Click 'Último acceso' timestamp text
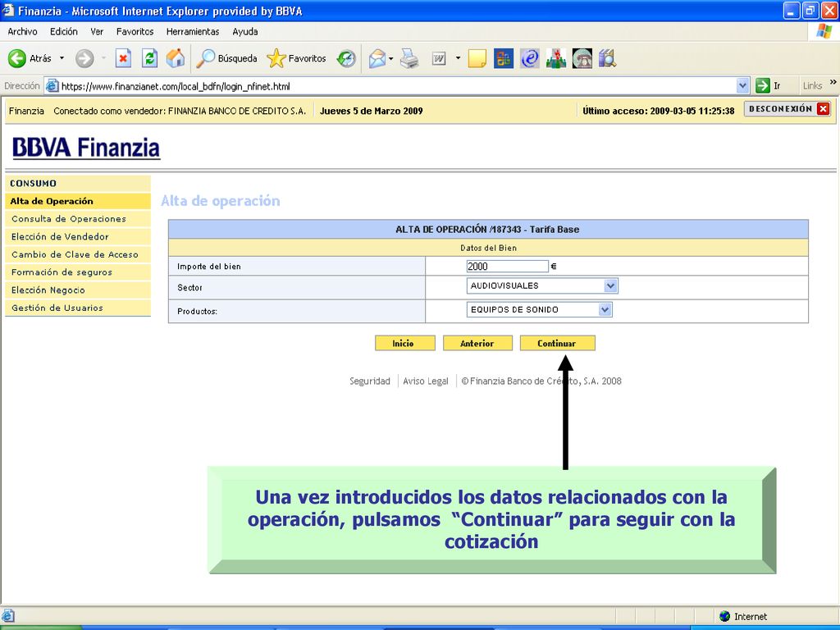Screen dimensions: 840x630 [659, 112]
